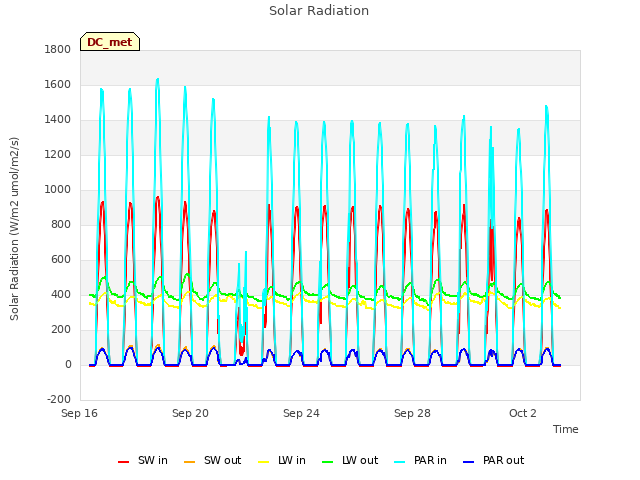Click the PAR in legend entry

pyautogui.click(x=420, y=460)
